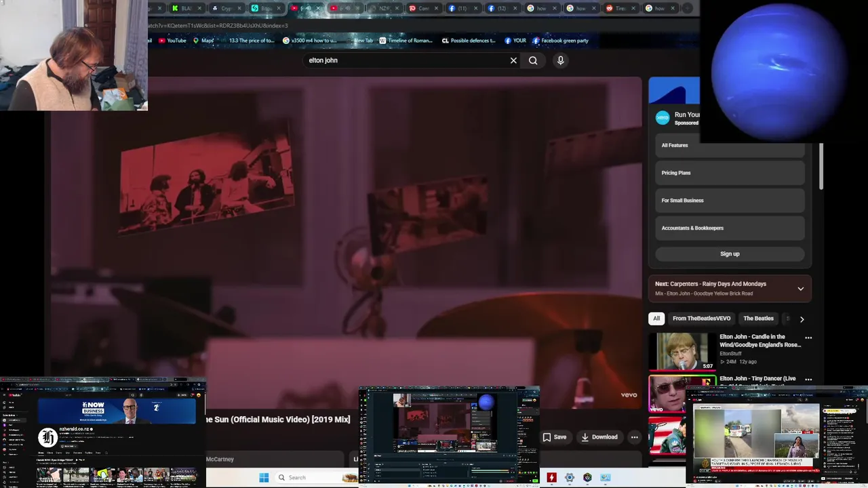Click the ad 'Sign up' button
This screenshot has width=868, height=488.
tap(730, 253)
